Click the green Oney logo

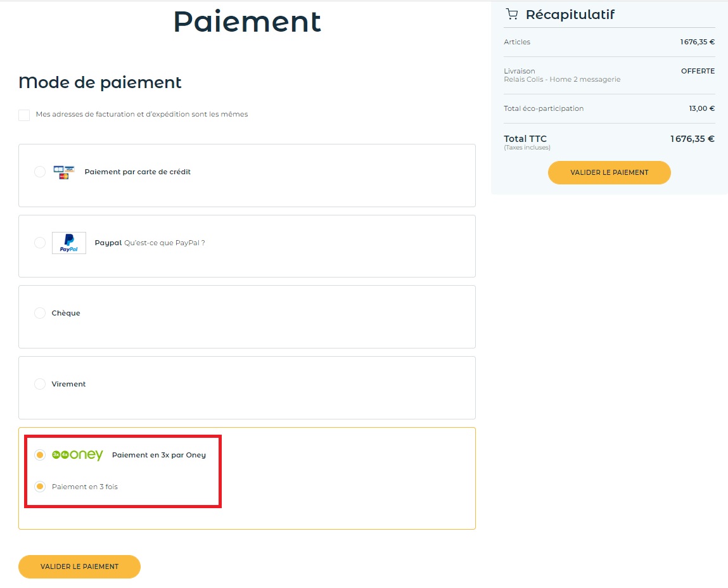(77, 455)
